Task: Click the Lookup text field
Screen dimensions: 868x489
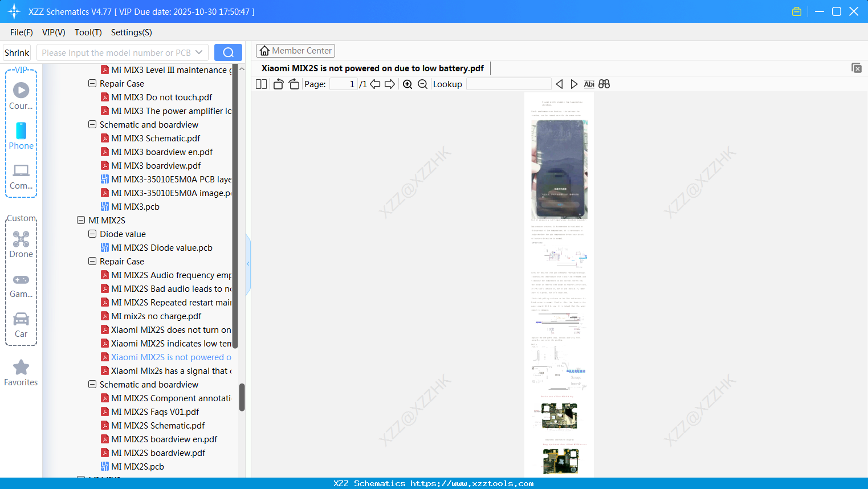Action: [x=508, y=84]
